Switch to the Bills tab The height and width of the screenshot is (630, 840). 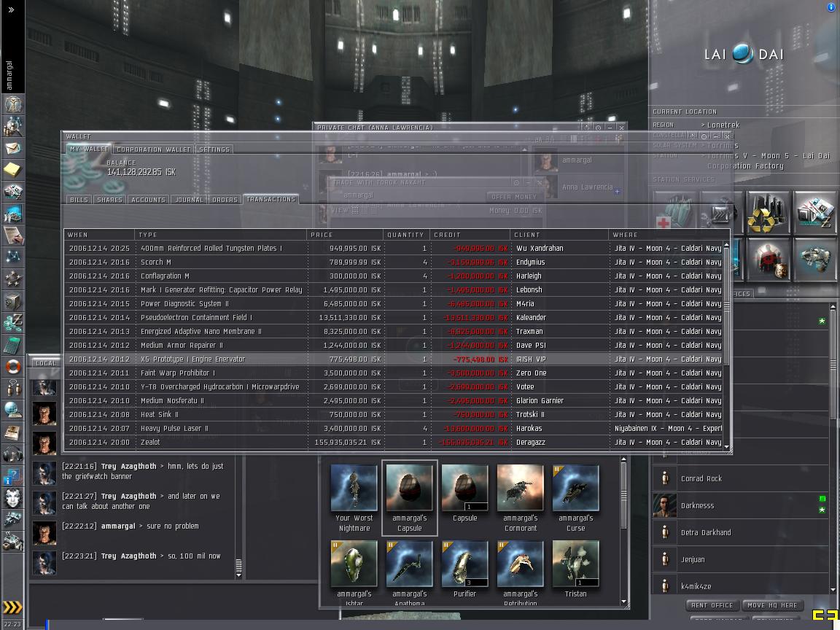click(79, 199)
